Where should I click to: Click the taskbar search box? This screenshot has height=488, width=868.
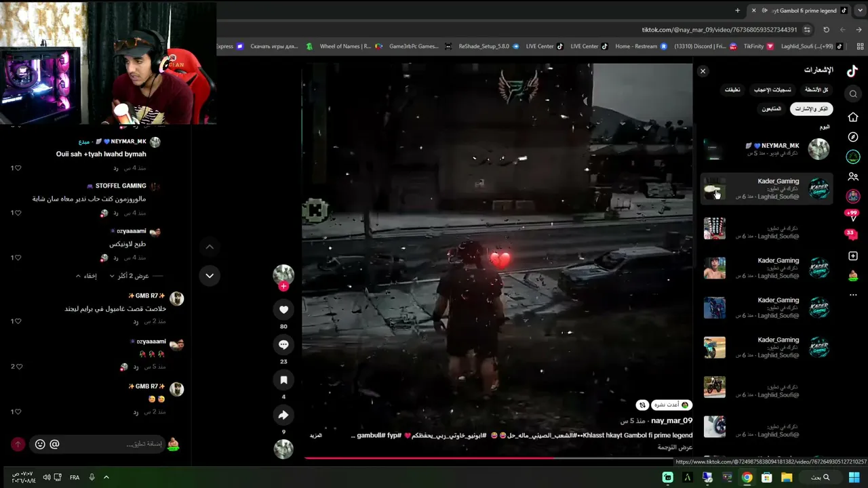click(821, 477)
